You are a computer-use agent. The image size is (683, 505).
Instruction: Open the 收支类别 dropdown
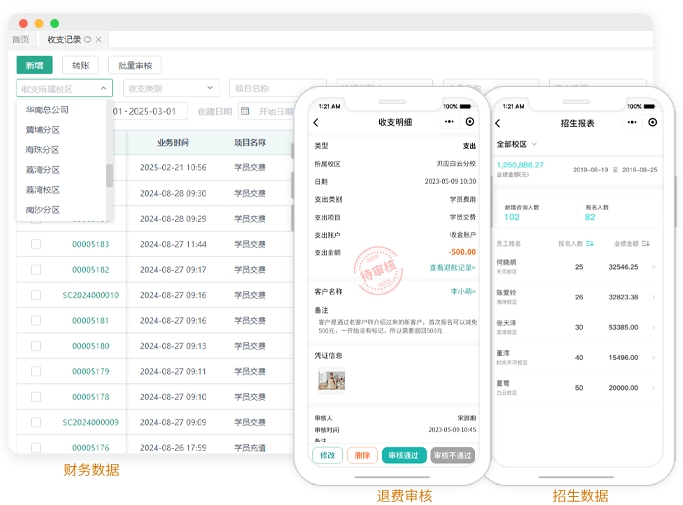pos(171,88)
